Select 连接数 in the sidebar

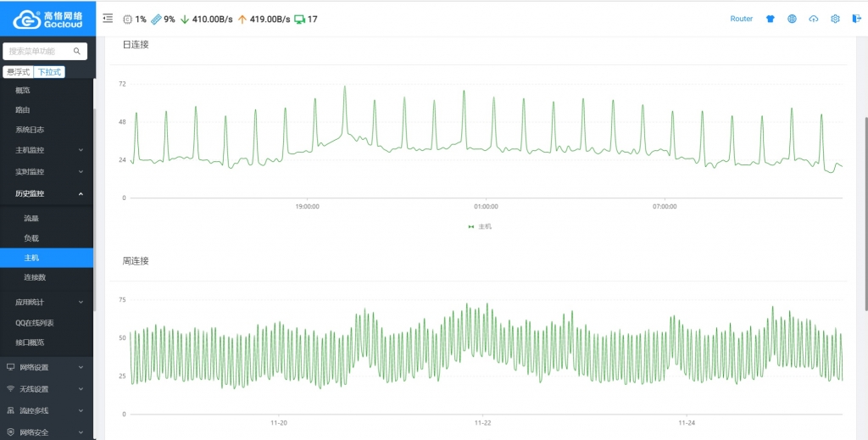click(x=35, y=277)
